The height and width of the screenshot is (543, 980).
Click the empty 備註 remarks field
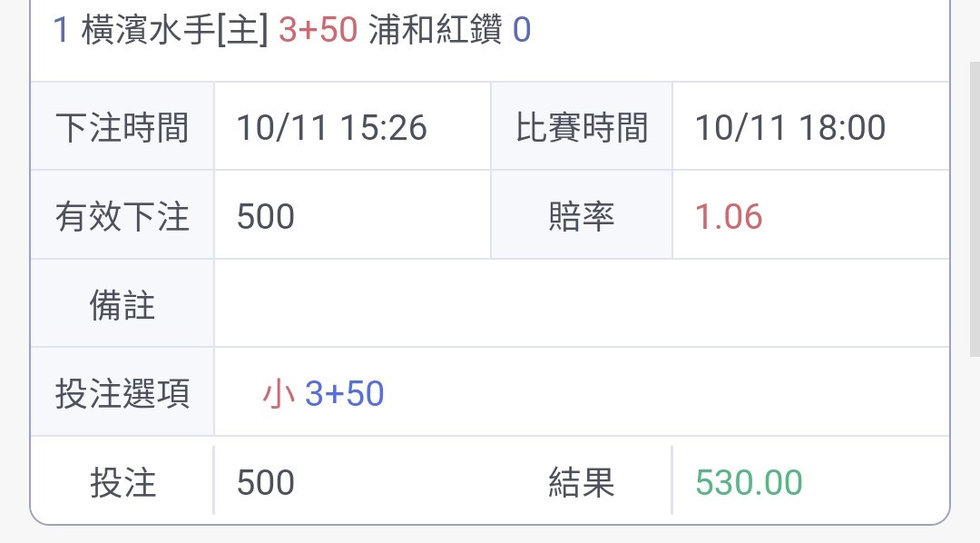(x=582, y=304)
